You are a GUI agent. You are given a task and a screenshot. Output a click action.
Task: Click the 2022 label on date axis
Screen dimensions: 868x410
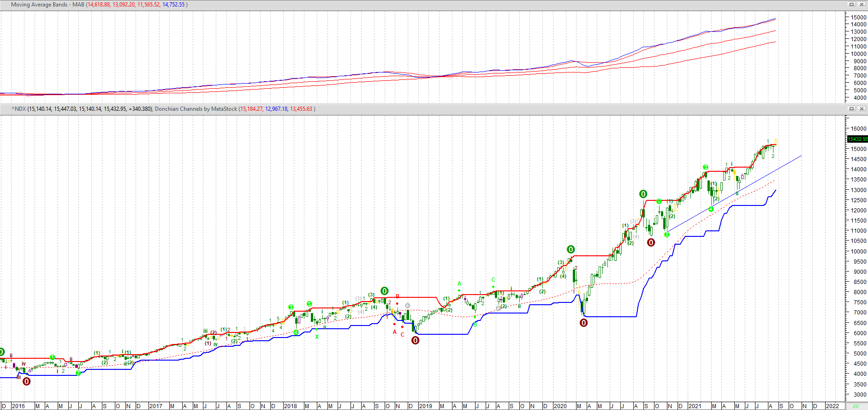(x=832, y=406)
